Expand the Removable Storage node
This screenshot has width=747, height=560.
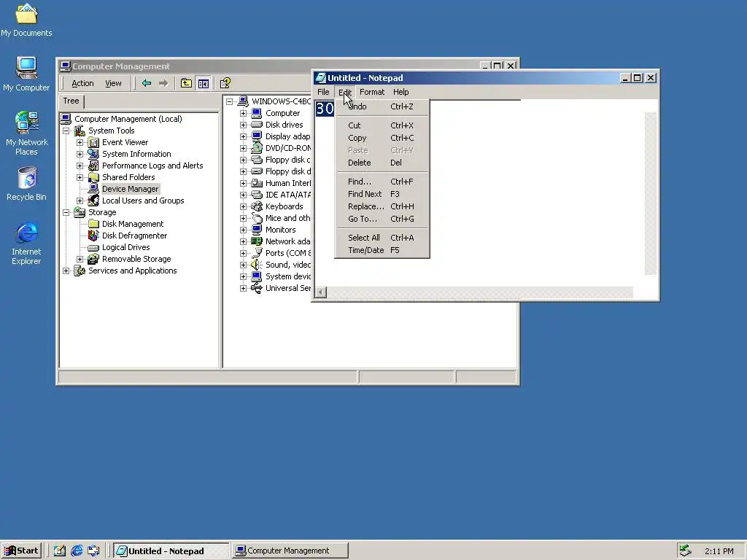(80, 259)
